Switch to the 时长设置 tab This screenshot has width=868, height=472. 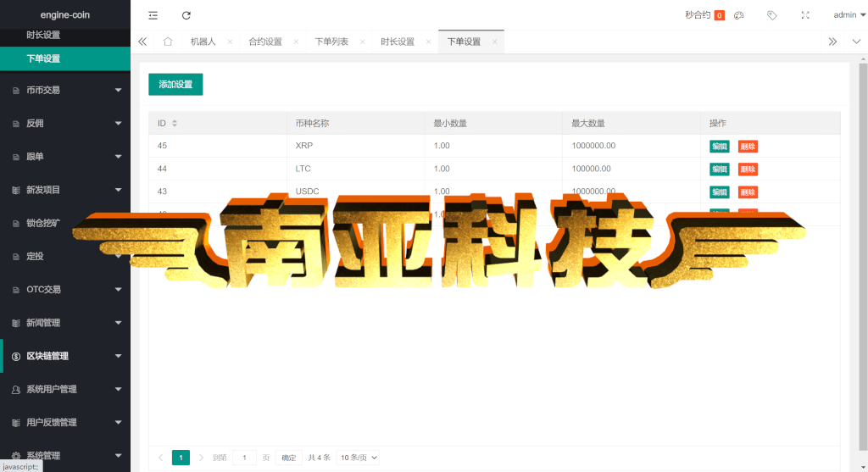coord(398,42)
